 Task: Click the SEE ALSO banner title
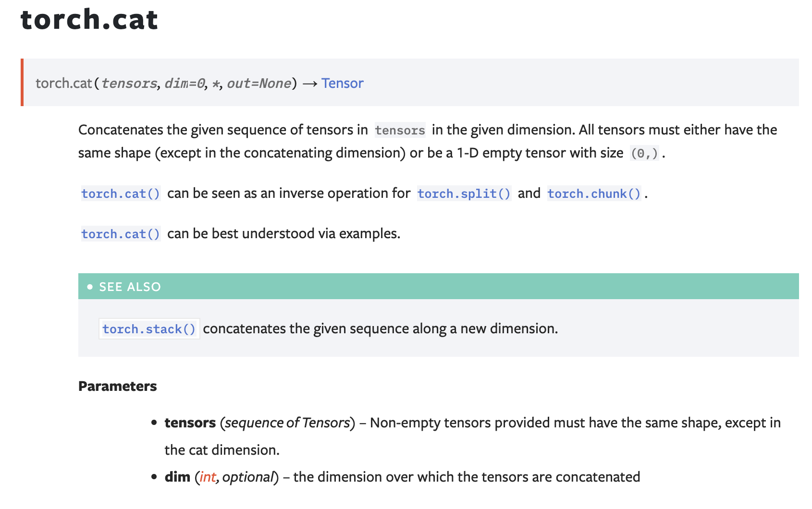(x=130, y=287)
